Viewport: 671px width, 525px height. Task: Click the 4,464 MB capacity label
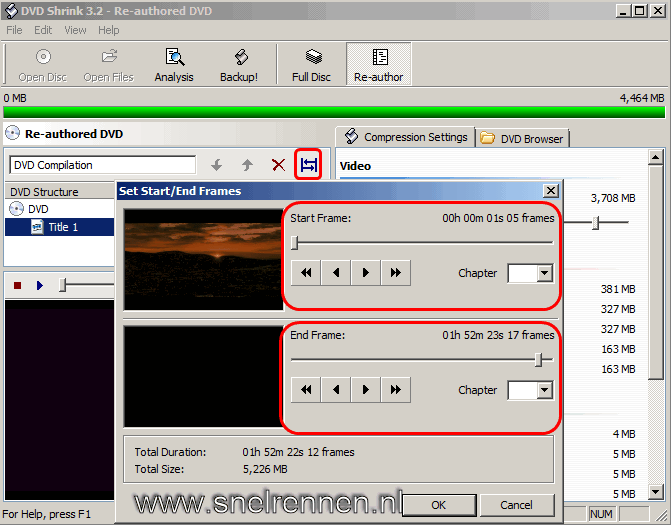tap(642, 98)
